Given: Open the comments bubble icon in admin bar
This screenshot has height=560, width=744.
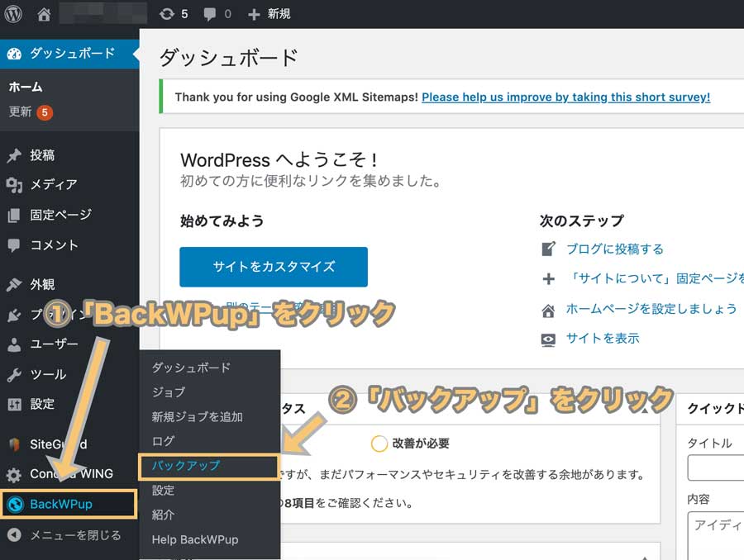Looking at the screenshot, I should pyautogui.click(x=209, y=14).
